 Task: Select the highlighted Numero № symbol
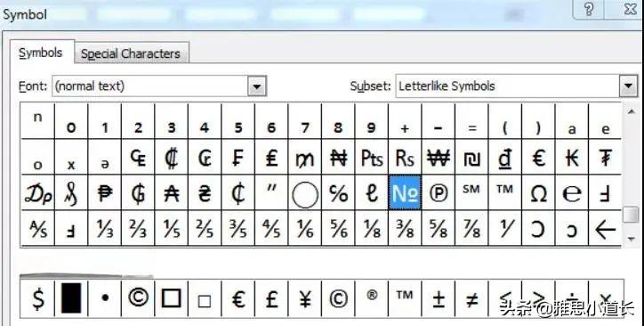click(x=405, y=192)
